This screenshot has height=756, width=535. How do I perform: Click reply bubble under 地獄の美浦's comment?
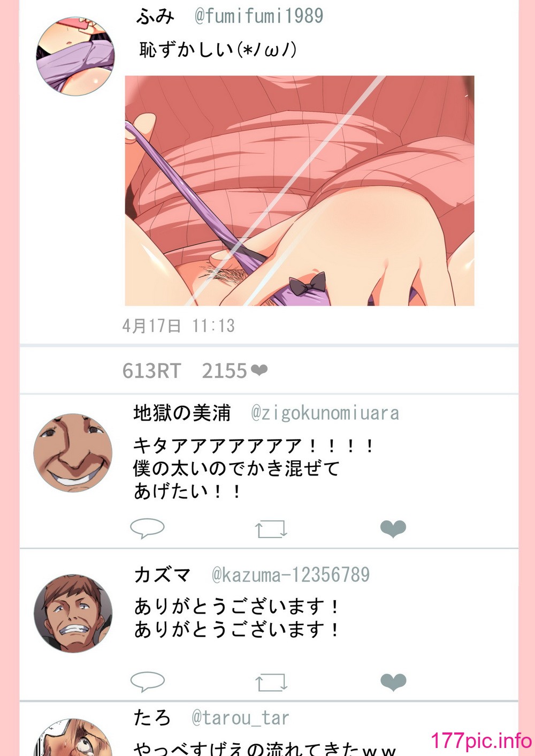coord(147,528)
